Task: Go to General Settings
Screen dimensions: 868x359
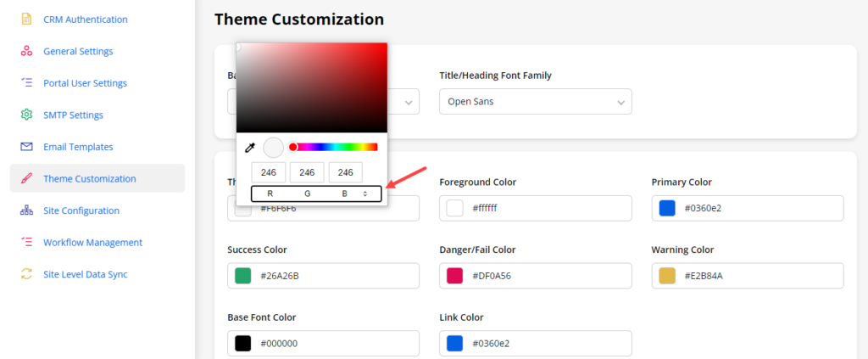Action: [x=78, y=52]
